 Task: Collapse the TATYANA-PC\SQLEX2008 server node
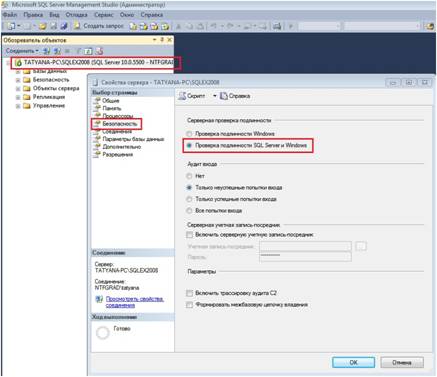point(8,63)
